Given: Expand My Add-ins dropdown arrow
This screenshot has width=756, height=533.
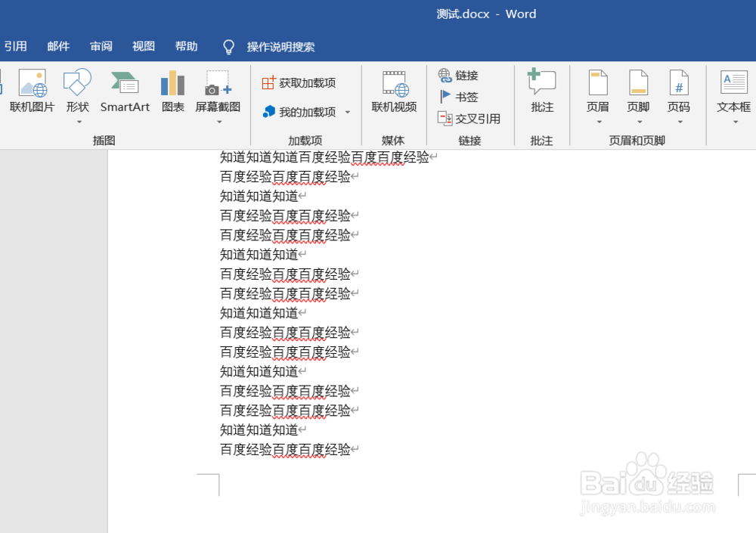Looking at the screenshot, I should (x=348, y=113).
